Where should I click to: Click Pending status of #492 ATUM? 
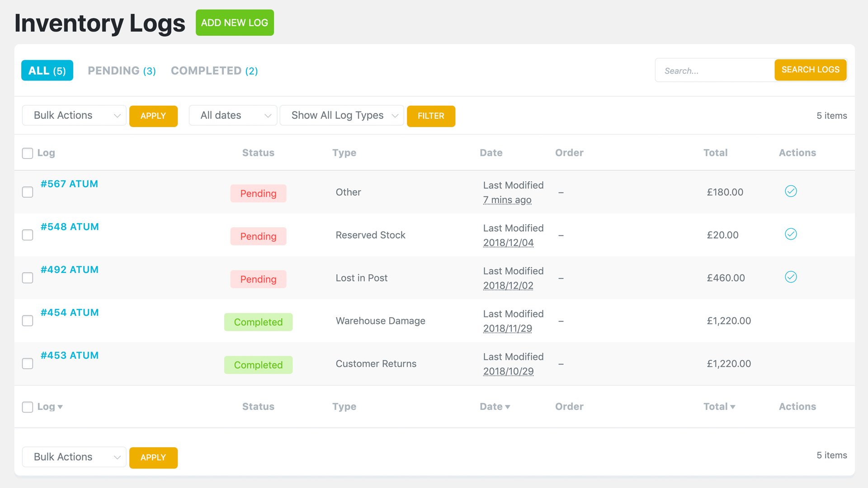click(x=258, y=279)
